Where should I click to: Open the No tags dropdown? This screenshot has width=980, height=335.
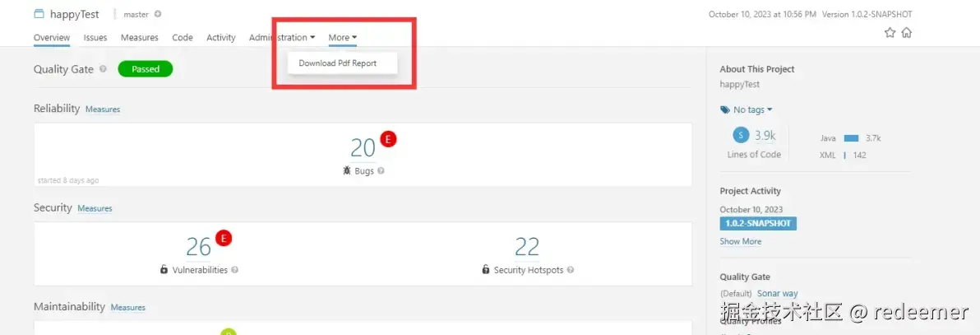pos(747,109)
